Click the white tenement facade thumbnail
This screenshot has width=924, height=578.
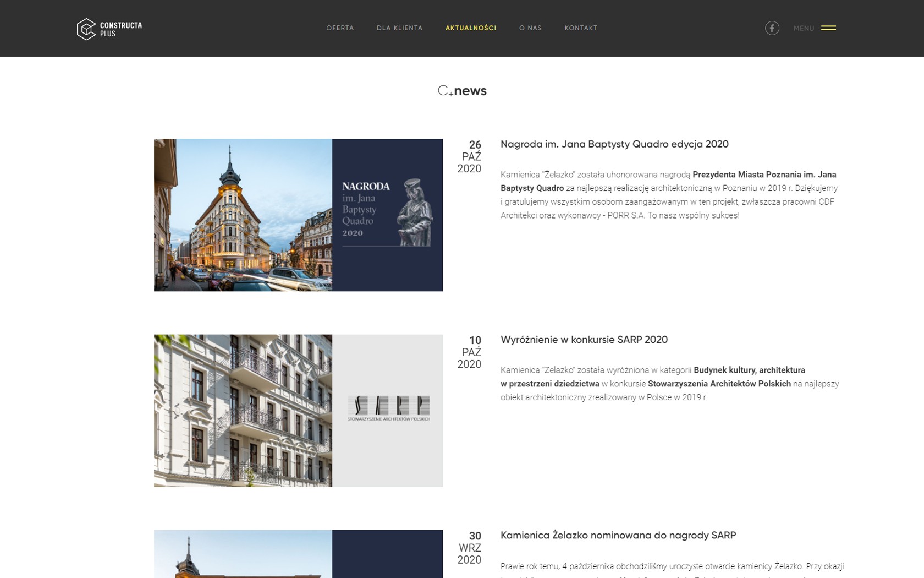[x=243, y=410]
